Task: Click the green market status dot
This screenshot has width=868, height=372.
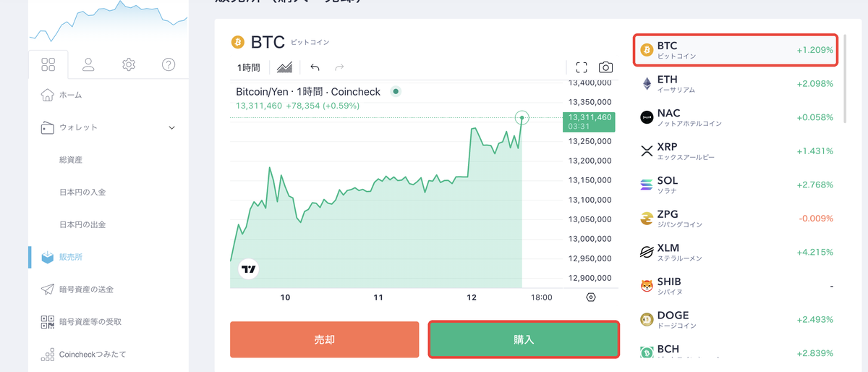Action: point(396,92)
